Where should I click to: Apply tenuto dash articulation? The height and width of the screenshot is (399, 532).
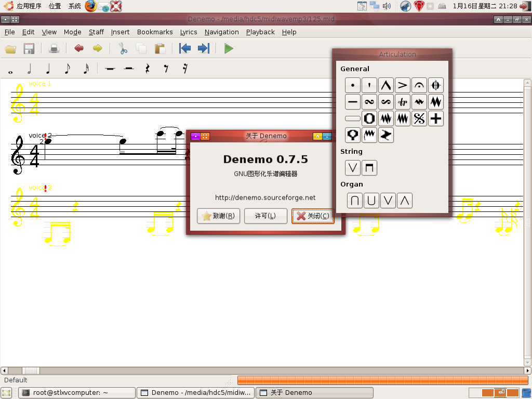pos(353,102)
